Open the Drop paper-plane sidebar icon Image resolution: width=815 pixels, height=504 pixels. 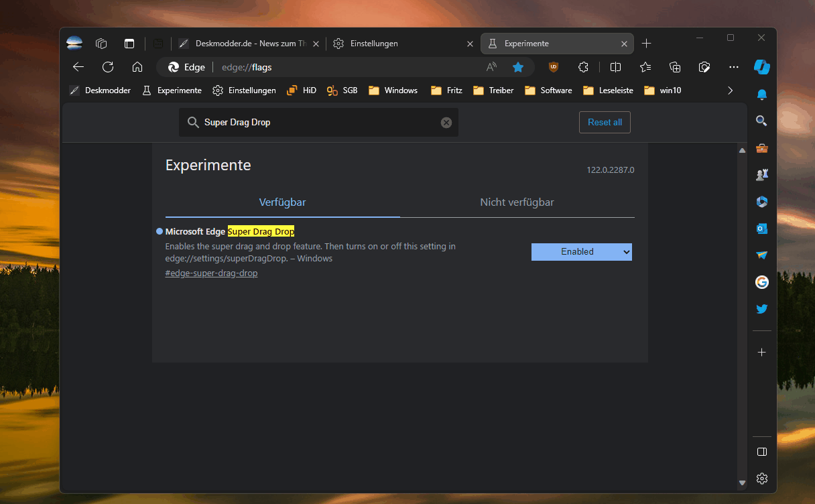tap(762, 255)
